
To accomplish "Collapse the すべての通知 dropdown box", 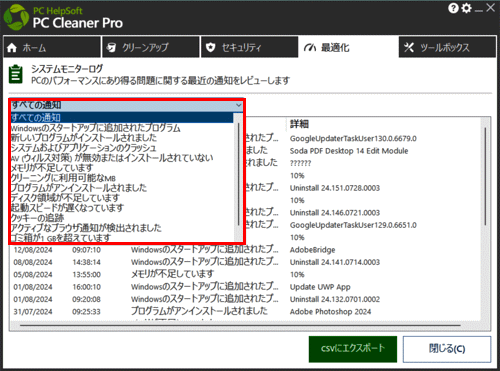I will click(127, 105).
